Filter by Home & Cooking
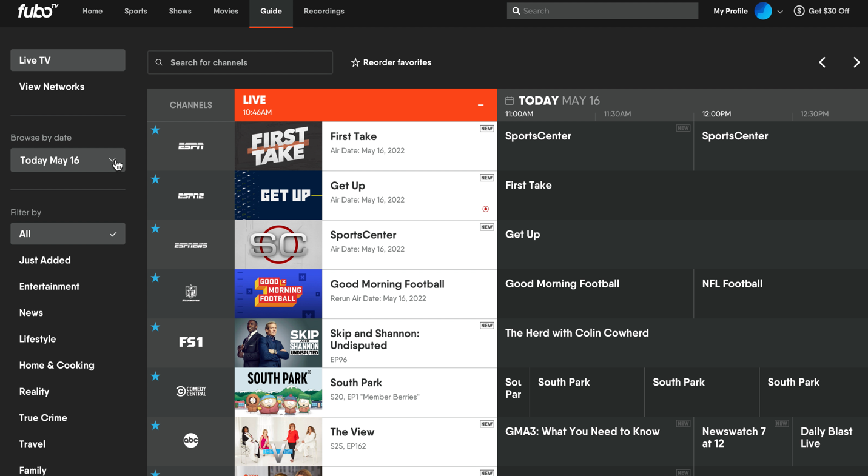 (56, 365)
